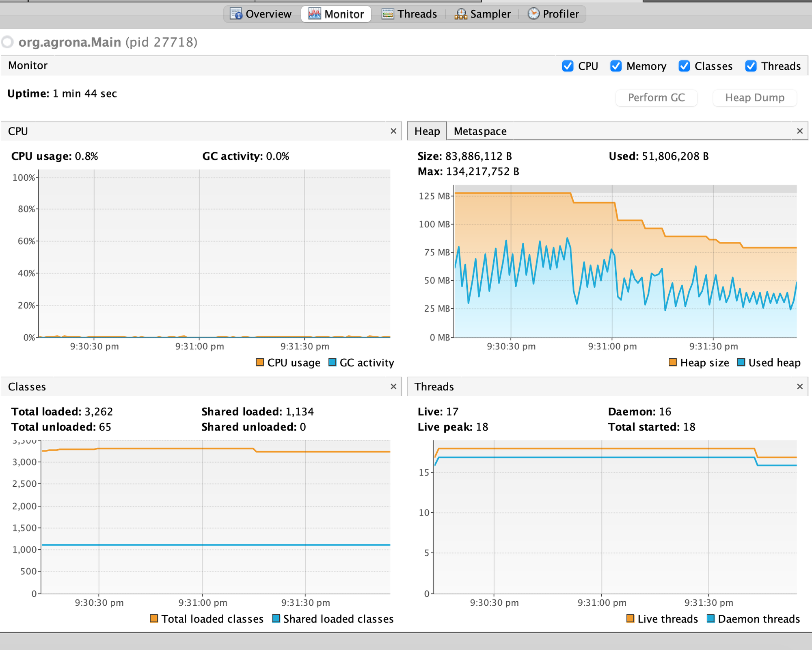Click the Profiler clock icon

pos(533,13)
